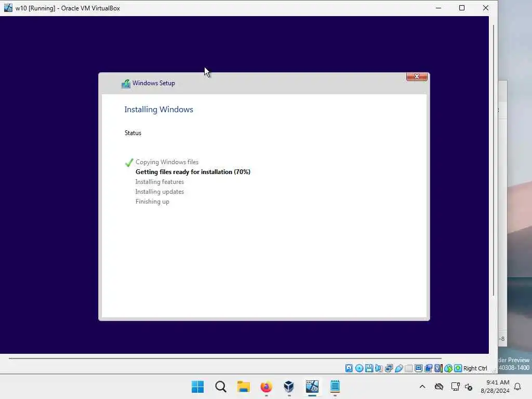
Task: Open the optical drive indicator in status bar
Action: click(359, 368)
